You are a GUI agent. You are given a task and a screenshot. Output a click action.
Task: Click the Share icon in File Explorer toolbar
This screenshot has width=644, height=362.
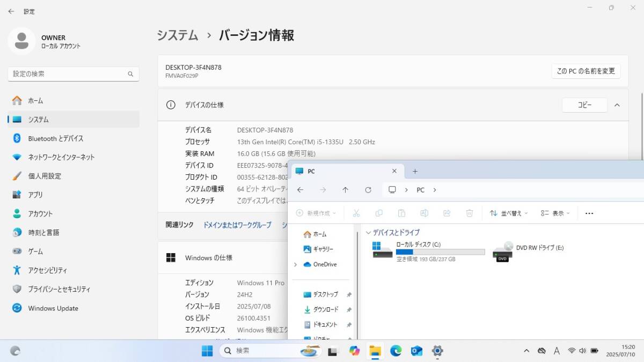coord(447,213)
